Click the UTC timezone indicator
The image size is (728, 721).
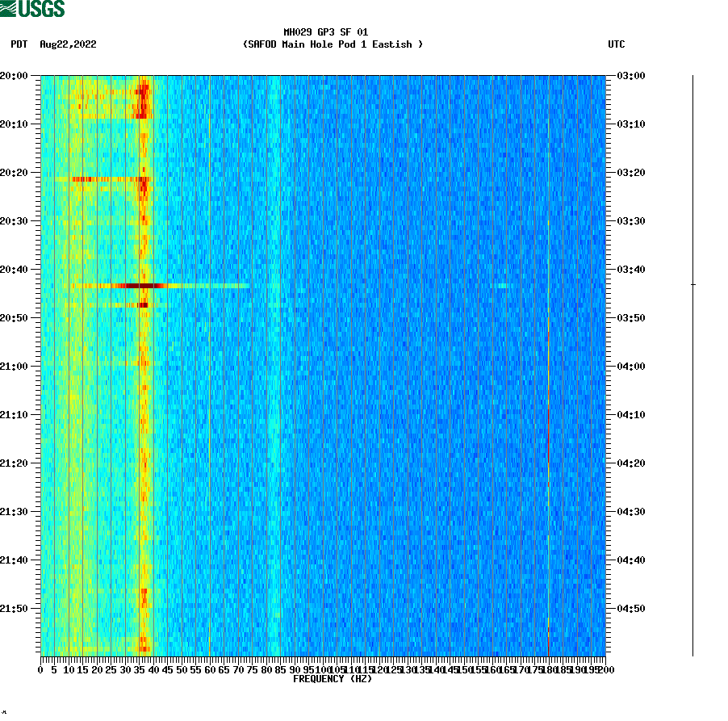[x=618, y=45]
